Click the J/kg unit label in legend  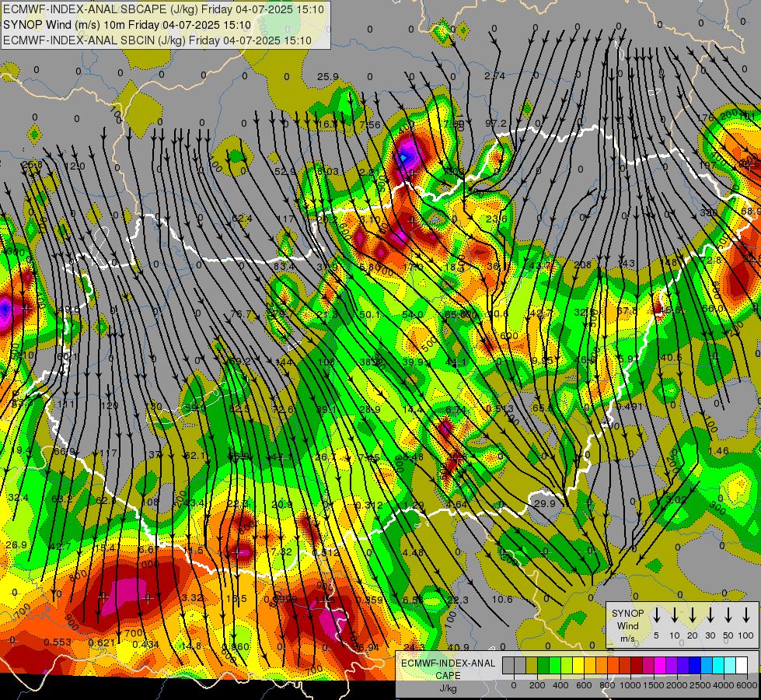448,688
